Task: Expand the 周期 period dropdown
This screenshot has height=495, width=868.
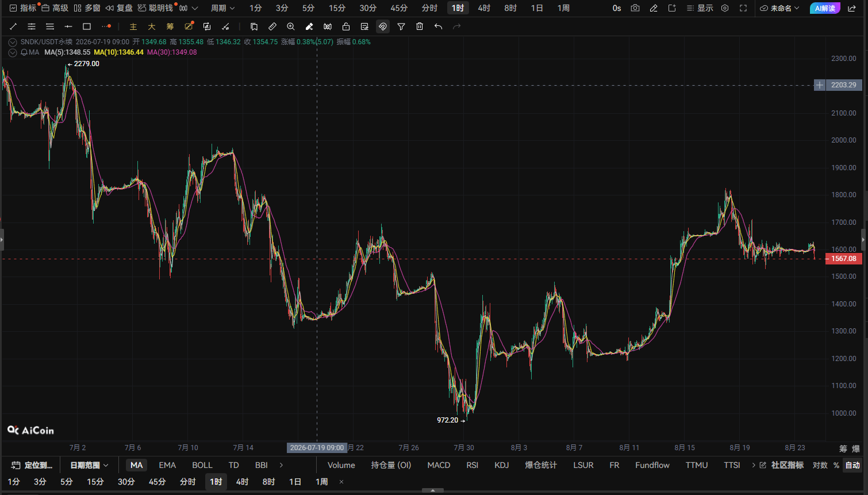Action: tap(223, 8)
